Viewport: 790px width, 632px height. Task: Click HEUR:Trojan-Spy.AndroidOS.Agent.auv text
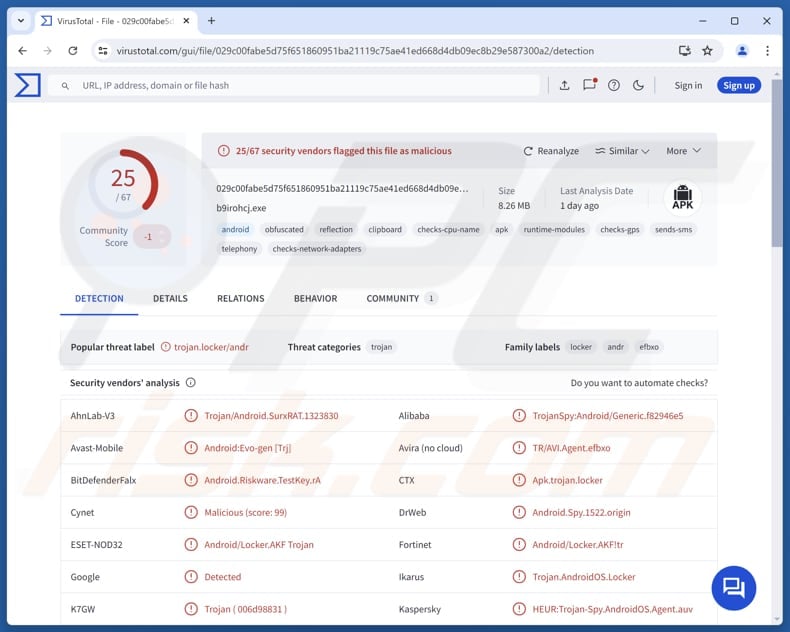coord(613,609)
